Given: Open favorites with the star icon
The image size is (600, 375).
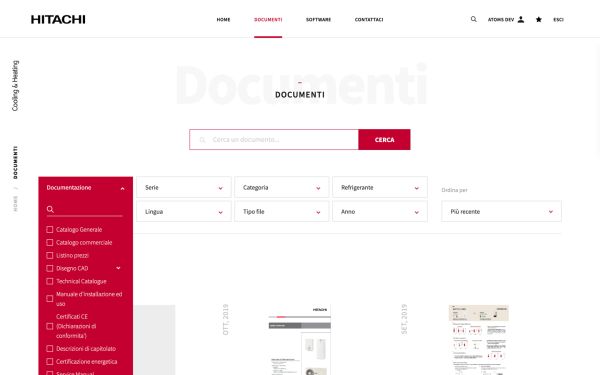Looking at the screenshot, I should pyautogui.click(x=539, y=20).
